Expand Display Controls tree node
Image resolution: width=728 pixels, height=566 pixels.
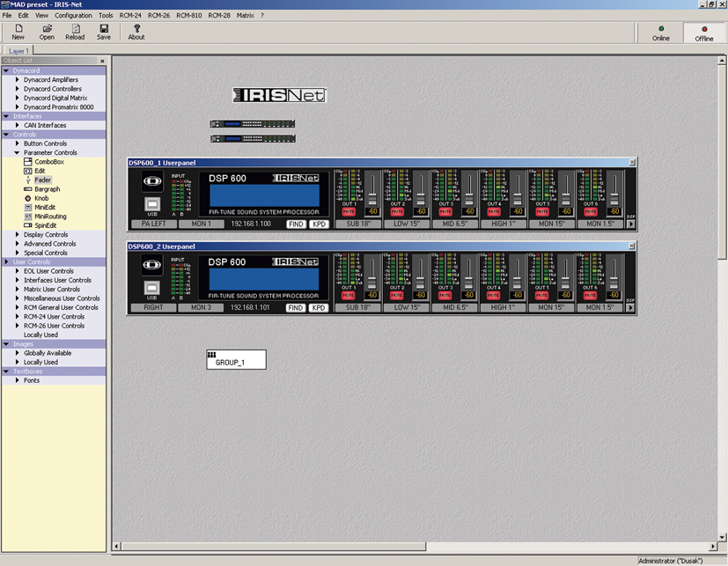pyautogui.click(x=18, y=234)
